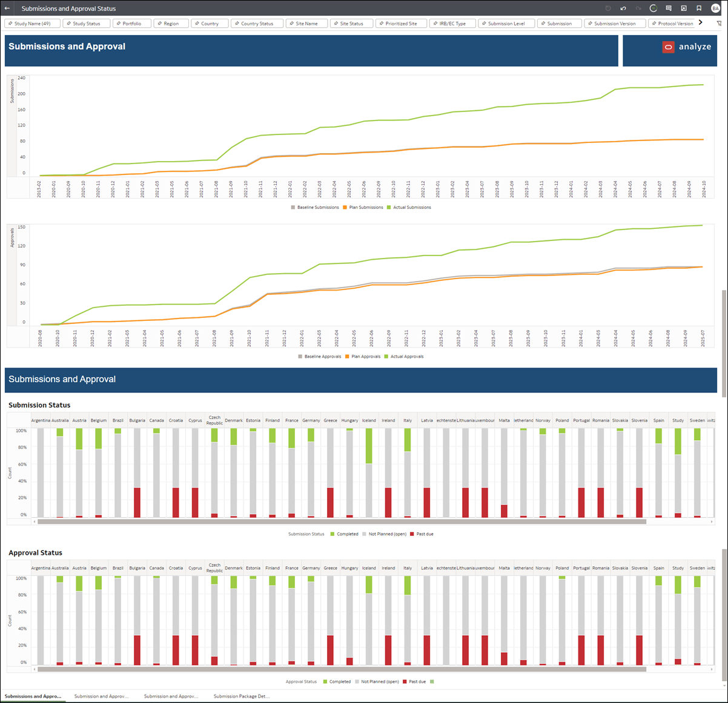
Task: Click the export to presentation icon
Action: [x=684, y=8]
